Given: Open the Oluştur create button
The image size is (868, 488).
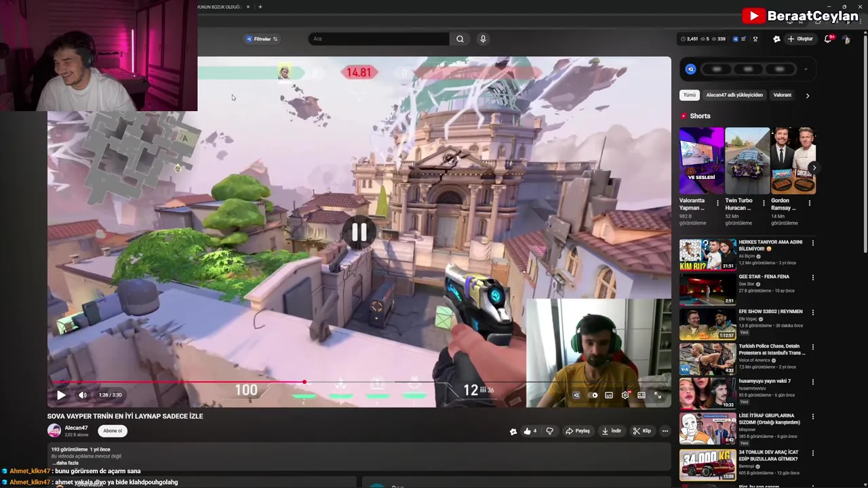Looking at the screenshot, I should click(800, 39).
